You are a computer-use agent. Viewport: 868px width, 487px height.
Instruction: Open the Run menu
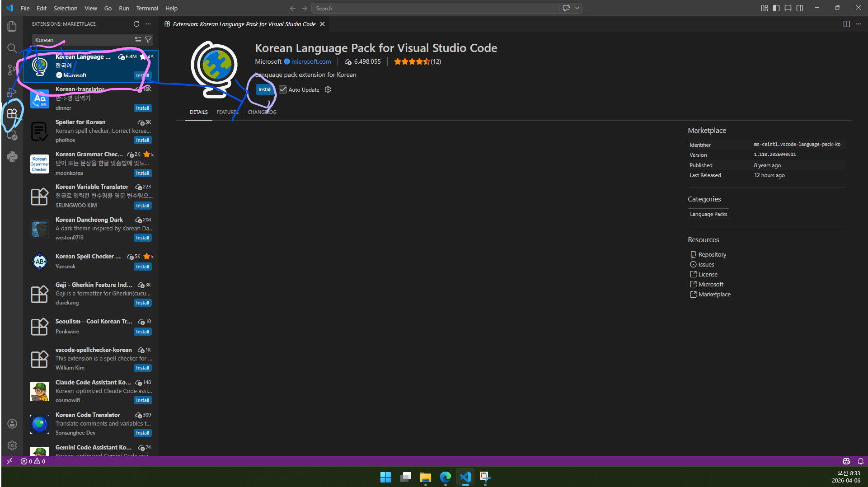[124, 8]
